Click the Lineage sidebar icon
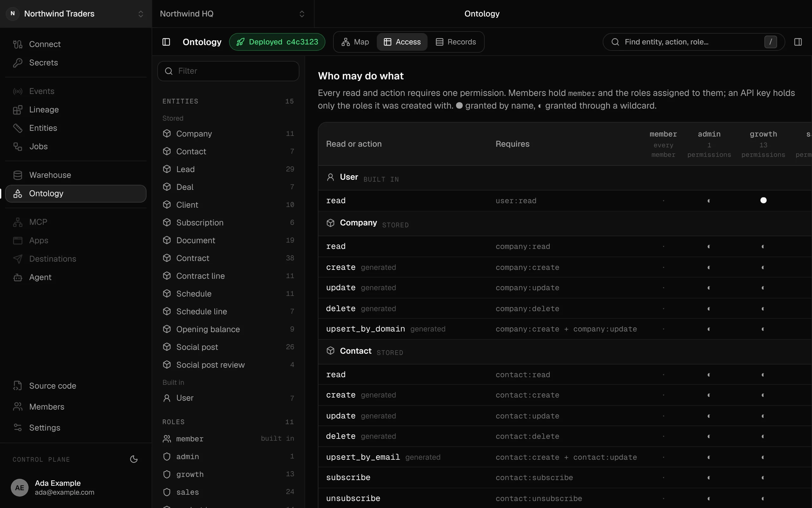 point(17,110)
